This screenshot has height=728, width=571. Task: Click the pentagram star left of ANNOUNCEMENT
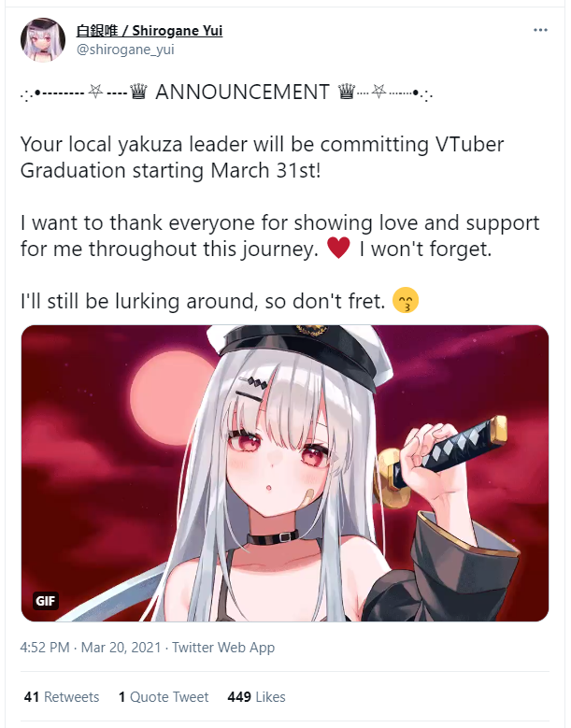click(95, 91)
